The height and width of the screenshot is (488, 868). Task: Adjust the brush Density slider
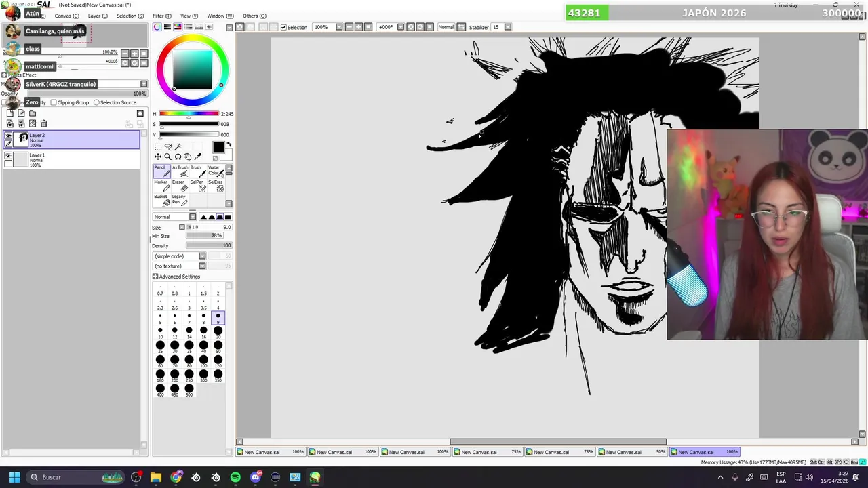tap(208, 245)
